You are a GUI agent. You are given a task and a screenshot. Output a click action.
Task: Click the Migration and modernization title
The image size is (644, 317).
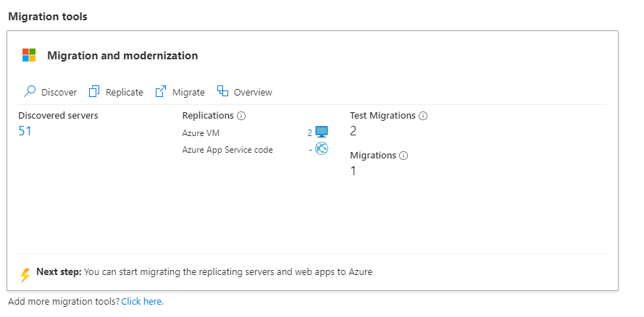(x=122, y=56)
